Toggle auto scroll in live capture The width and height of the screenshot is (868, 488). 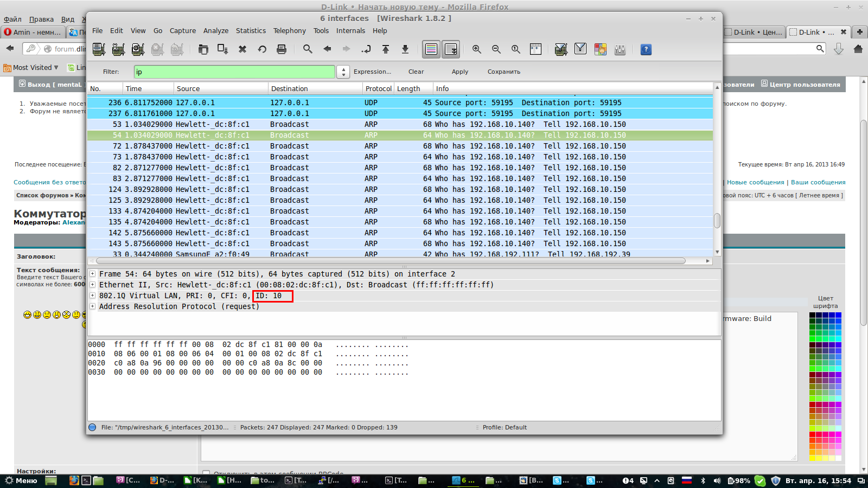(451, 49)
